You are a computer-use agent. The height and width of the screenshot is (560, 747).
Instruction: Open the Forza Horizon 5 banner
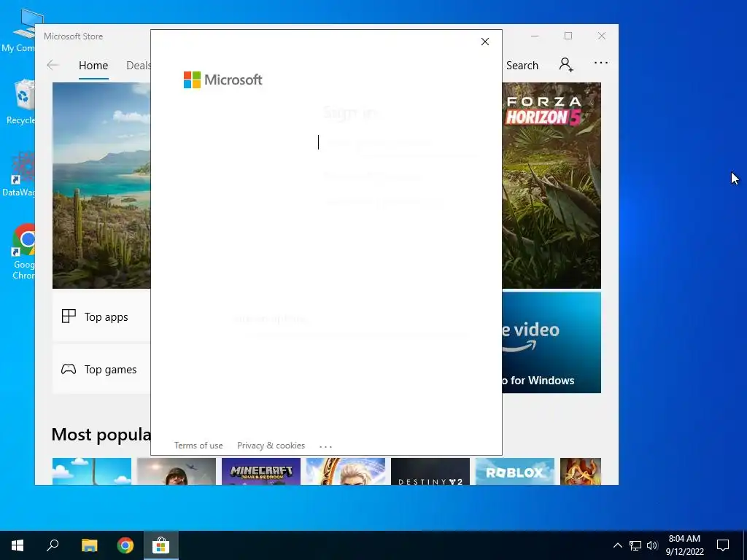click(551, 185)
